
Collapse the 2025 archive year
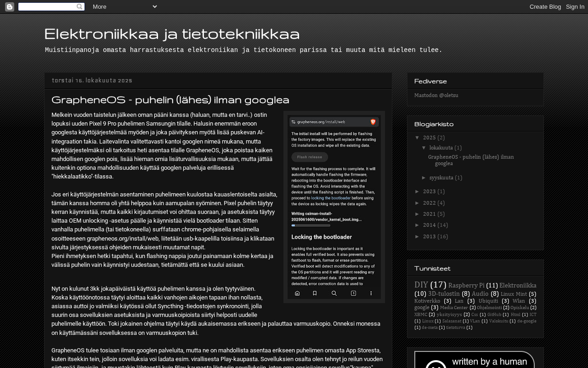[418, 138]
